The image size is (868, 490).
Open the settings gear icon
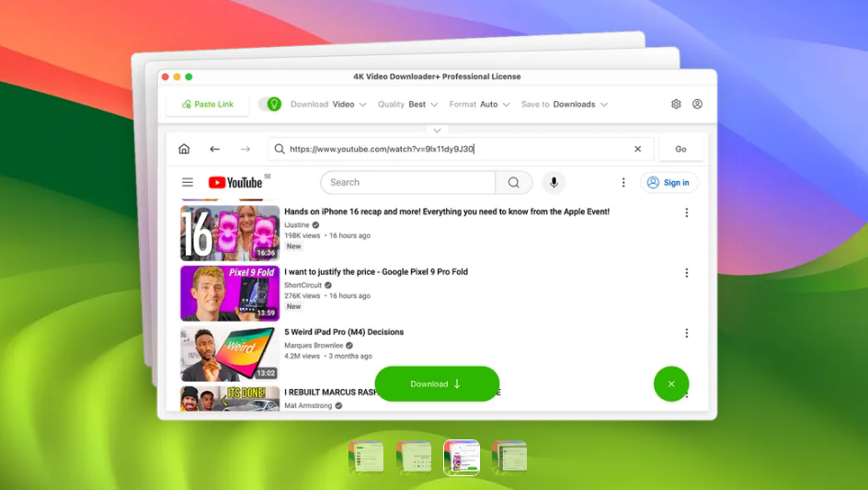click(x=676, y=104)
